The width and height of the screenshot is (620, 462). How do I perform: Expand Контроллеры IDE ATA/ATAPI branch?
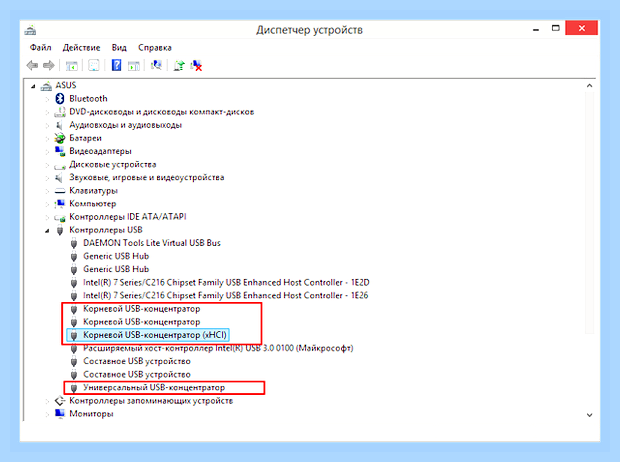click(x=47, y=217)
